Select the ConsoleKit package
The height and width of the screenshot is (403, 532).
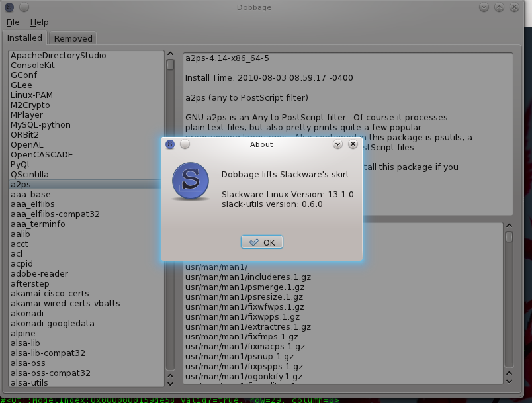(86, 65)
